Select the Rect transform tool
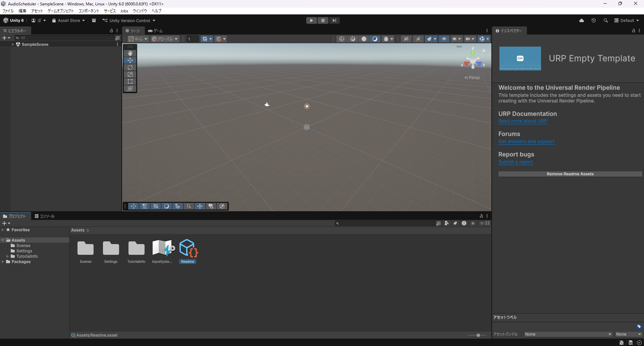Image resolution: width=644 pixels, height=346 pixels. (130, 81)
